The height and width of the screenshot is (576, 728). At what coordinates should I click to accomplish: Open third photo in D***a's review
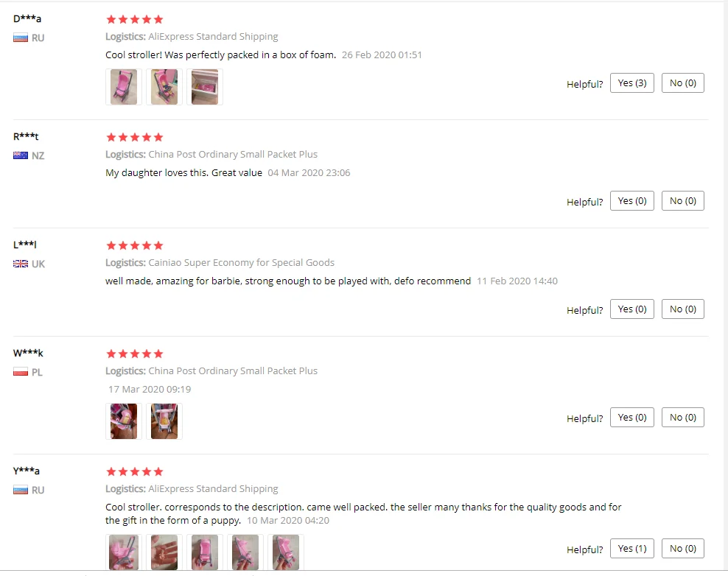[x=205, y=87]
